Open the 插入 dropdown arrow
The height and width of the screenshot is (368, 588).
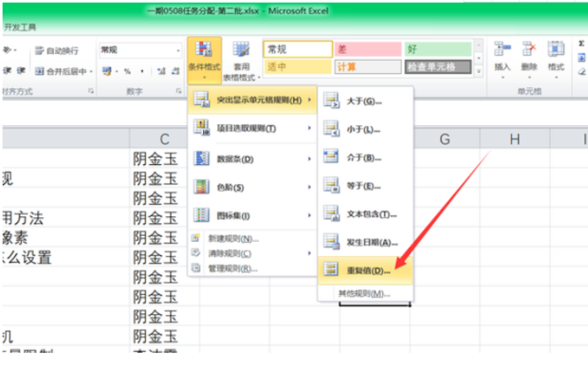(502, 78)
